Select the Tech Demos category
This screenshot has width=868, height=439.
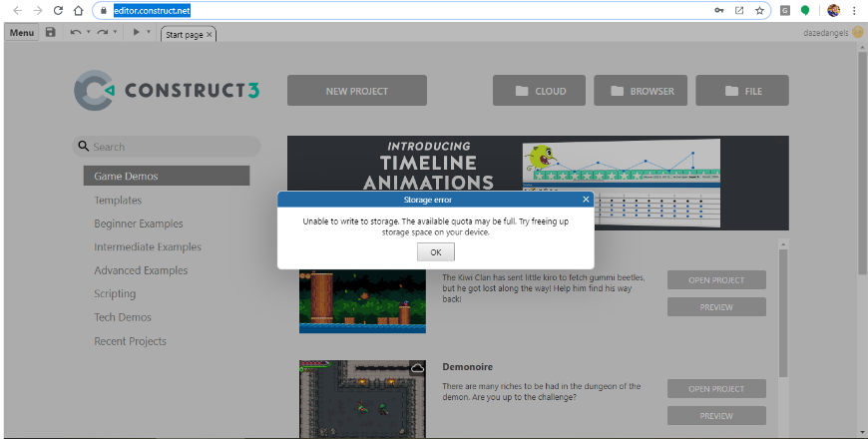(x=123, y=317)
